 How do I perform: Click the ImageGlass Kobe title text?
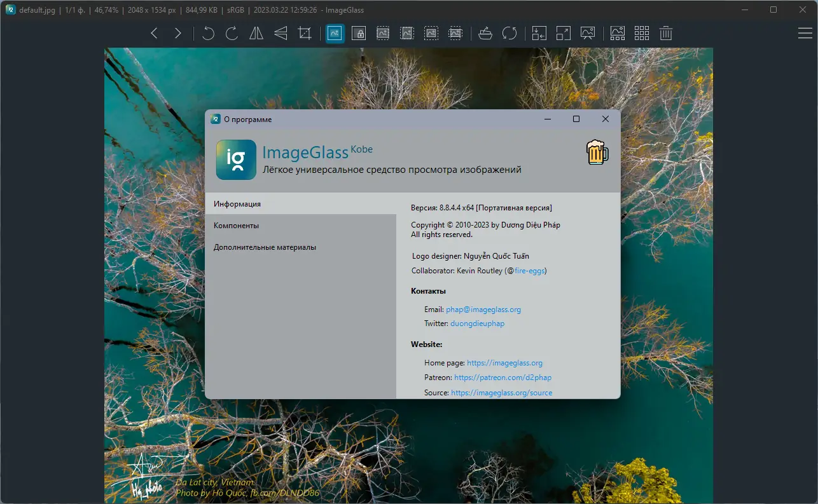coord(317,153)
